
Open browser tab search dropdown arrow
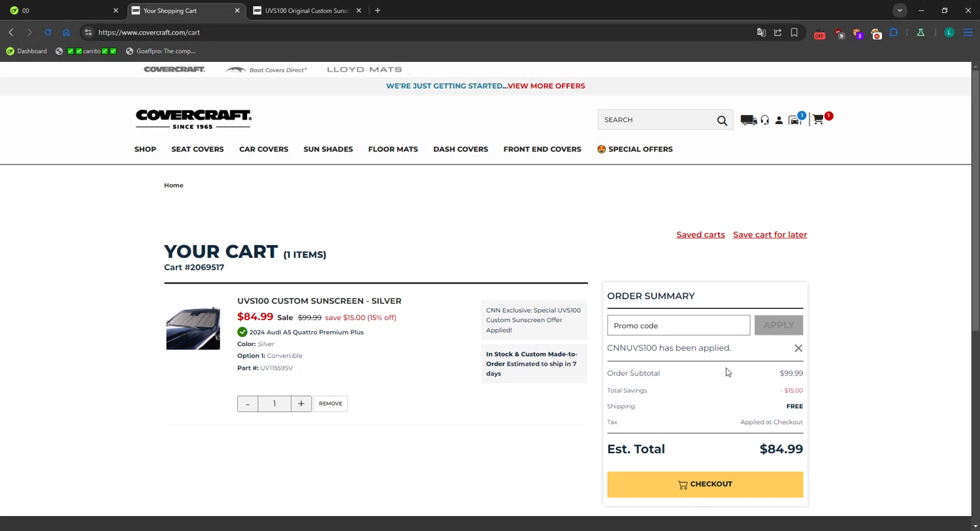(900, 10)
